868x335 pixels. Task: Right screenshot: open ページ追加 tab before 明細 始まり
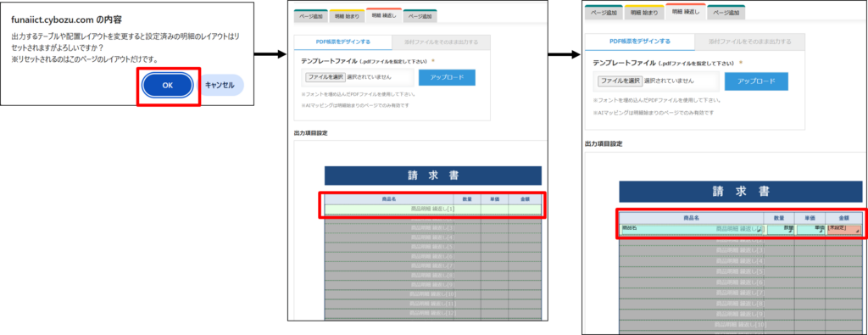point(604,12)
